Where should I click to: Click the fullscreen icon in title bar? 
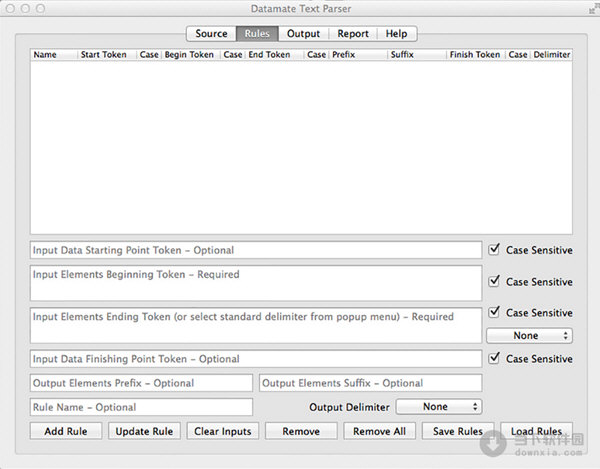[593, 9]
